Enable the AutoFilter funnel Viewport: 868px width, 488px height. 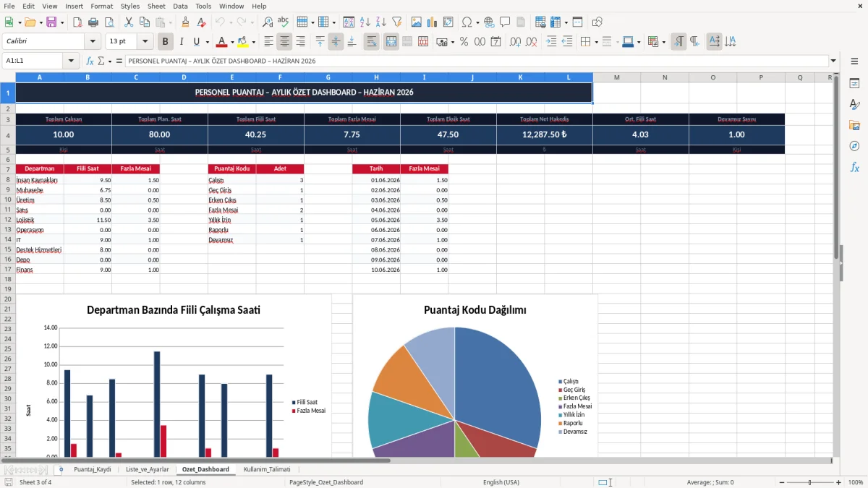tap(396, 22)
